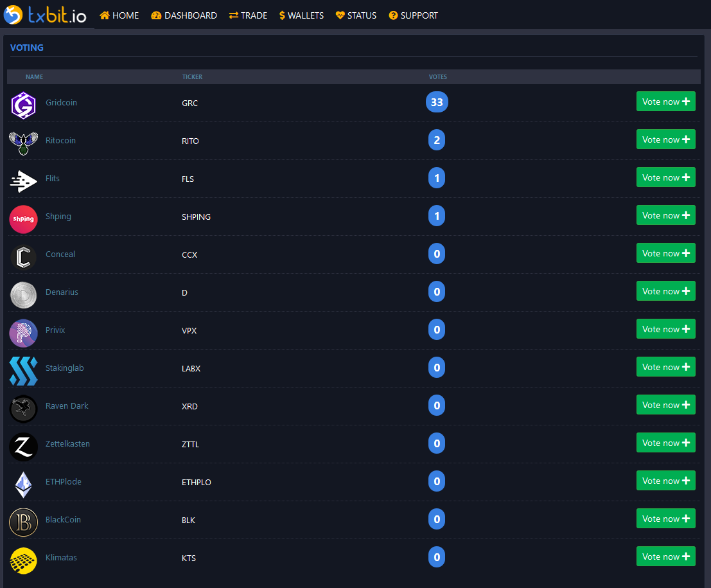The width and height of the screenshot is (711, 588).
Task: Click the blue Stakinglab logo
Action: click(23, 371)
